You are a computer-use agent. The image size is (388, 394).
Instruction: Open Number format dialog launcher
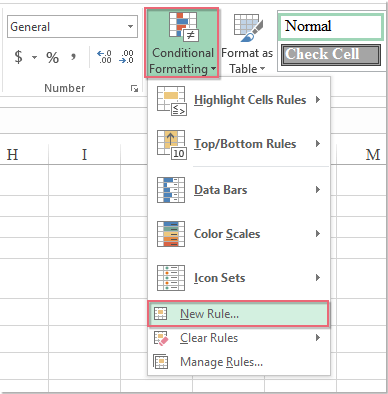[134, 88]
